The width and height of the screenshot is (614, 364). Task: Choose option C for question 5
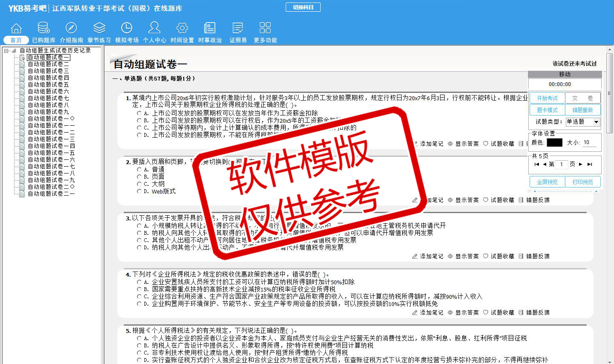click(139, 353)
